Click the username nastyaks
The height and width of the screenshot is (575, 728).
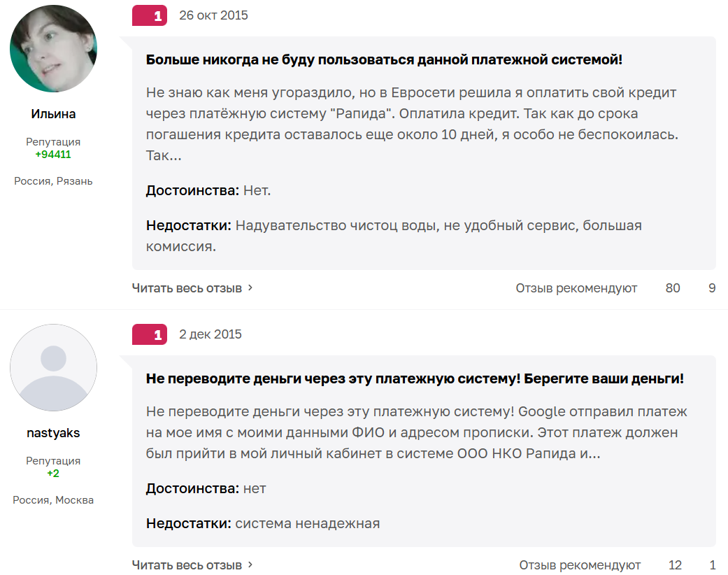(x=53, y=433)
